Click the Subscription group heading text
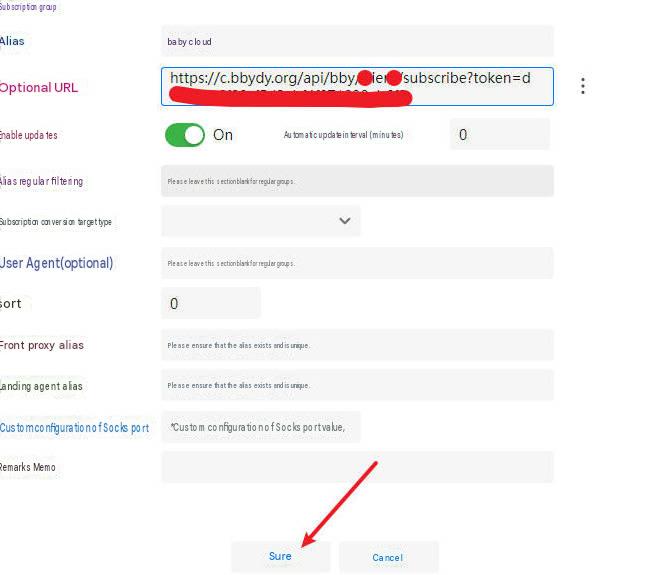This screenshot has height=575, width=652. click(28, 7)
